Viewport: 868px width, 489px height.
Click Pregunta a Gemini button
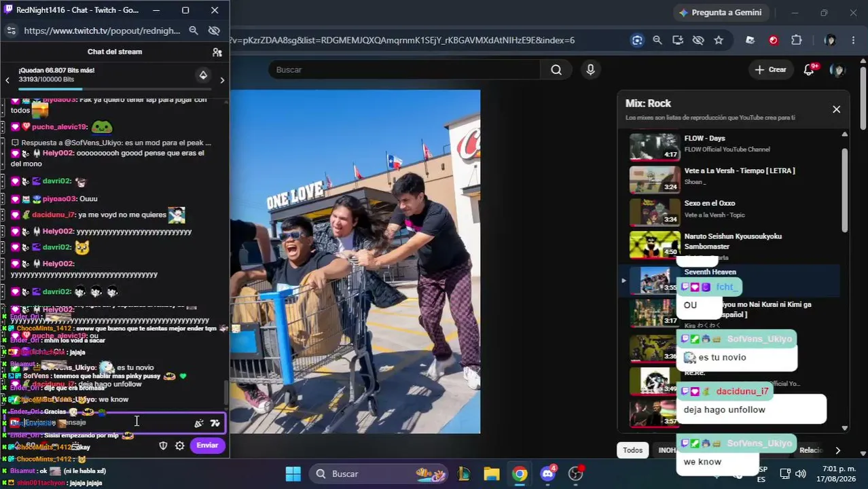click(x=720, y=12)
